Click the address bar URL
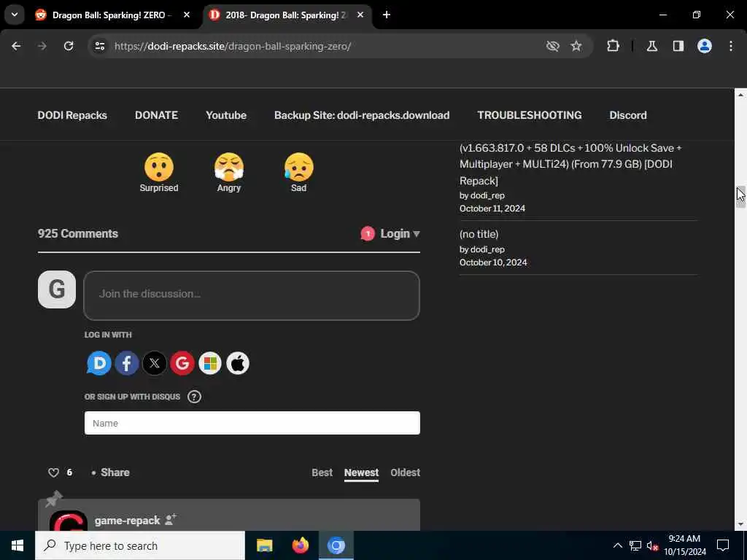 233,46
